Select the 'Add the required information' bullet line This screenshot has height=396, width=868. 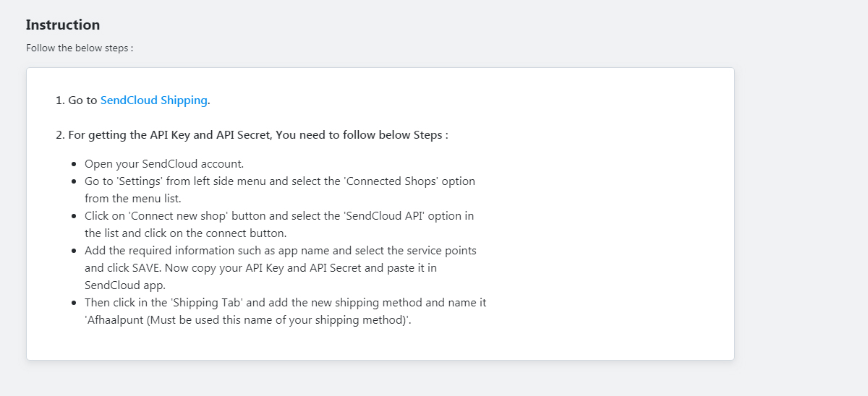(x=281, y=250)
